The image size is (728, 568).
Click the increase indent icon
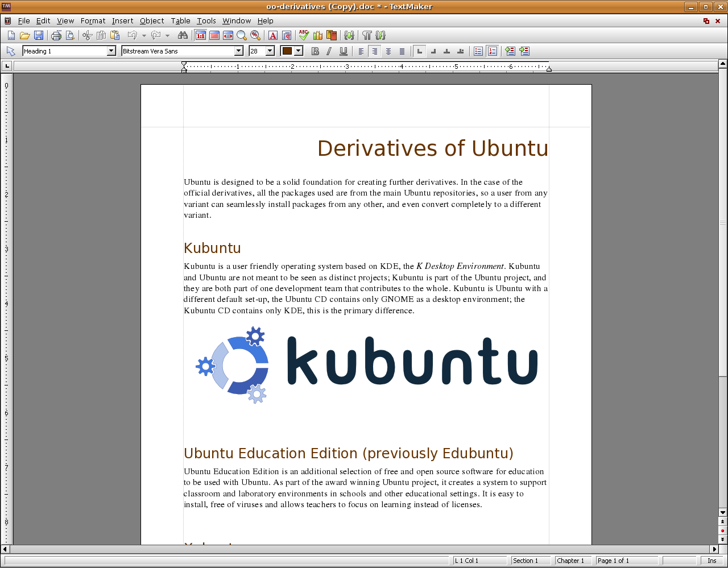[524, 51]
